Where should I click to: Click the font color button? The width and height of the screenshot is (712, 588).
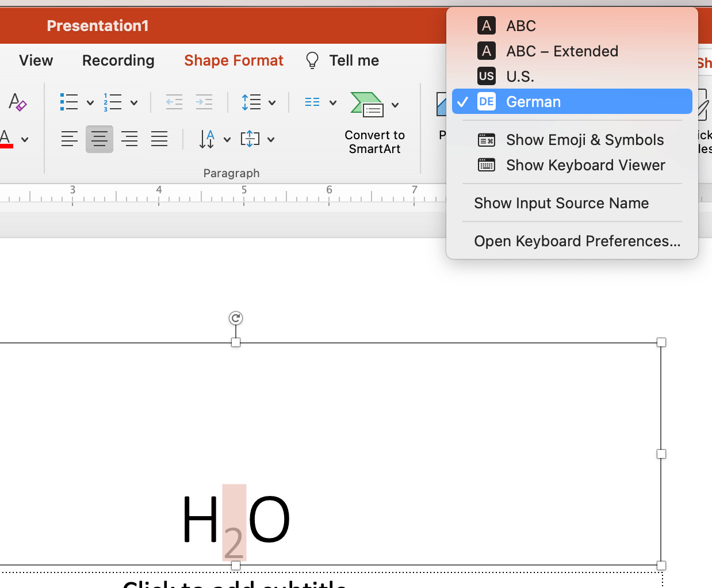pos(6,139)
